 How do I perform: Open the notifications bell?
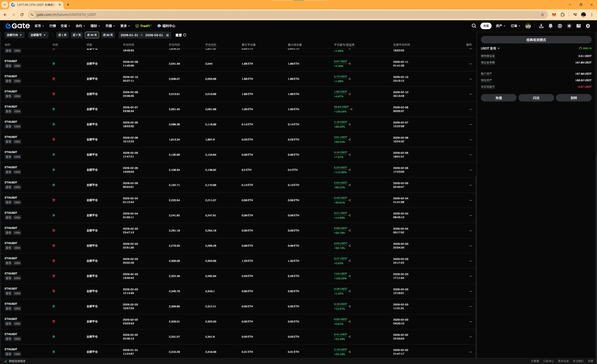click(x=551, y=26)
